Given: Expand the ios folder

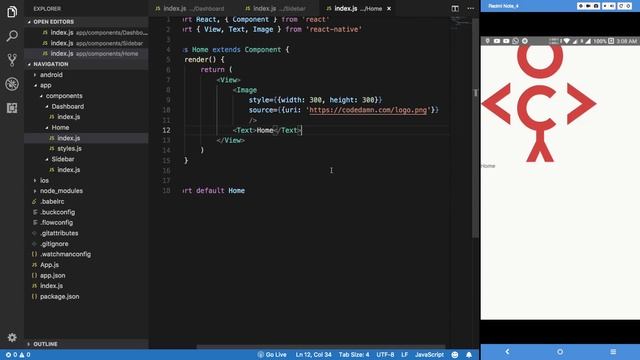Looking at the screenshot, I should point(44,180).
